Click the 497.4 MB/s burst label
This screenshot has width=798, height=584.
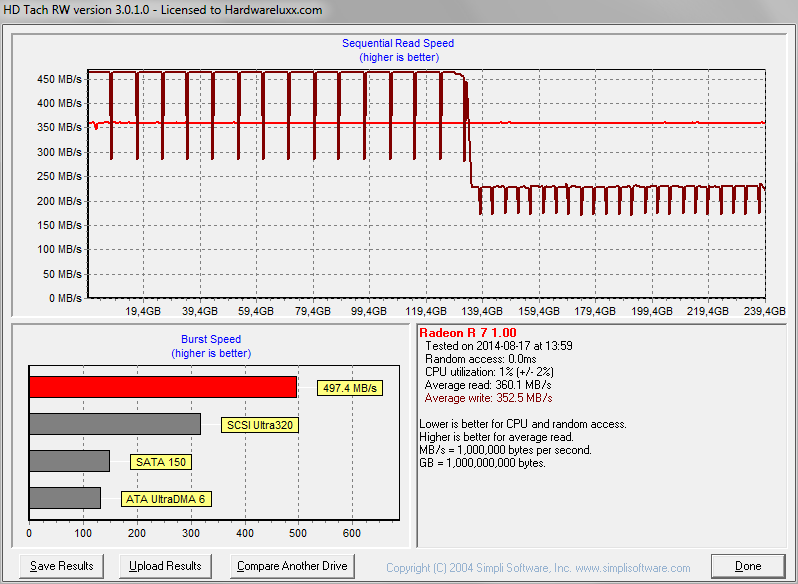(x=350, y=388)
